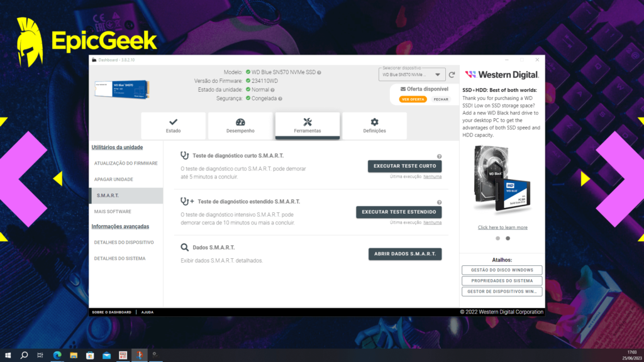Click the help icon beside Segurança Congelada
Image resolution: width=644 pixels, height=362 pixels.
click(280, 99)
